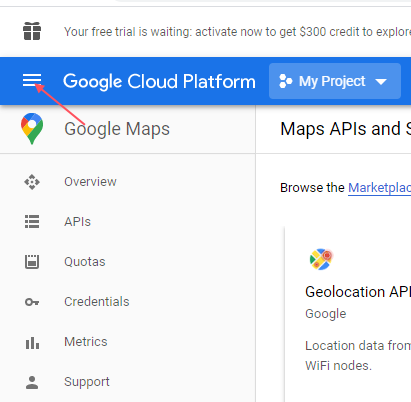Click the Geolocation API logo icon
The height and width of the screenshot is (402, 411).
tap(321, 259)
